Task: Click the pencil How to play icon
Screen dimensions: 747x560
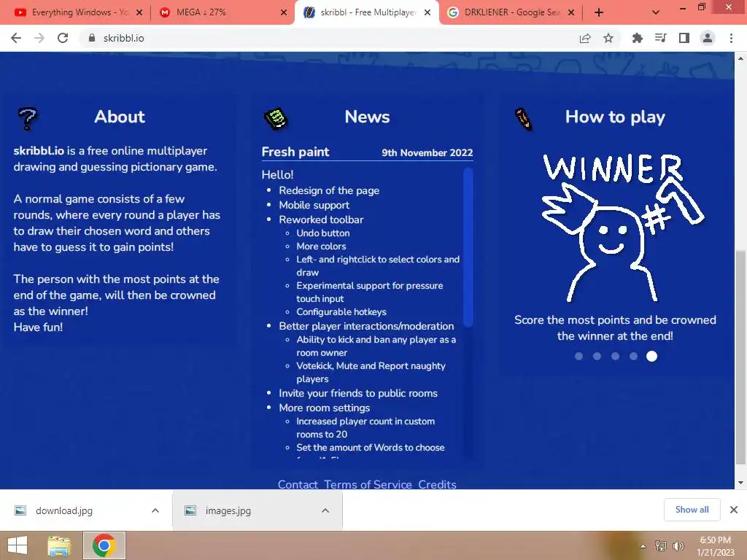Action: pyautogui.click(x=523, y=119)
